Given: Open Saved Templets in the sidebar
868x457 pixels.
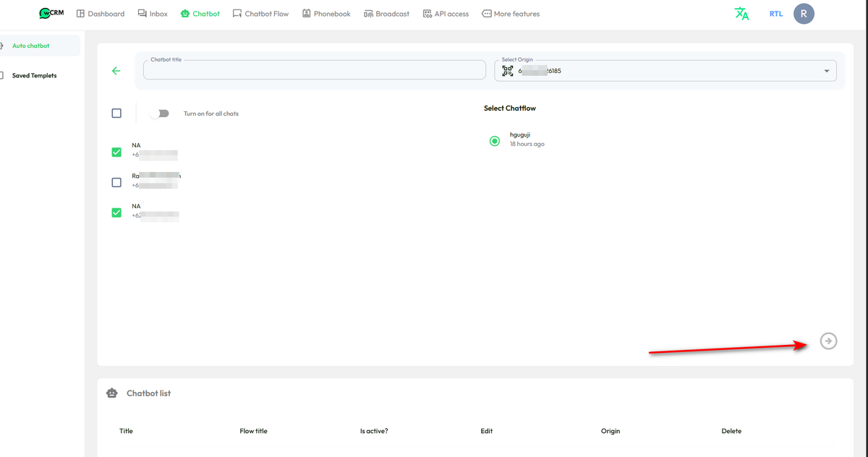Looking at the screenshot, I should point(35,75).
